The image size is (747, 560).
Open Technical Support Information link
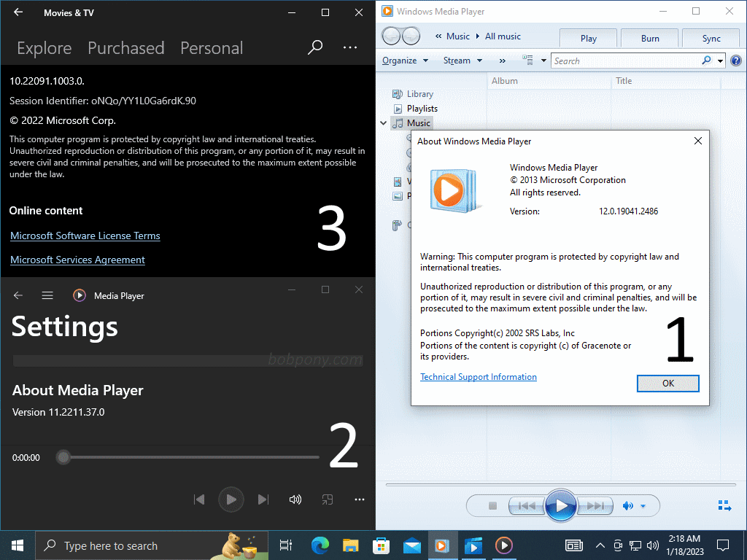479,377
